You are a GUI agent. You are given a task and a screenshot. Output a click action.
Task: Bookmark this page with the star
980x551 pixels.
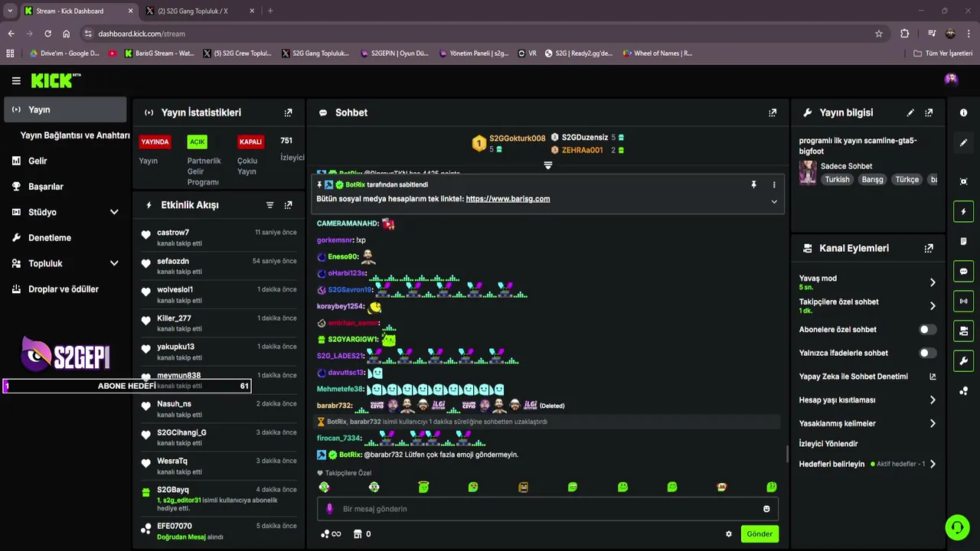coord(879,34)
